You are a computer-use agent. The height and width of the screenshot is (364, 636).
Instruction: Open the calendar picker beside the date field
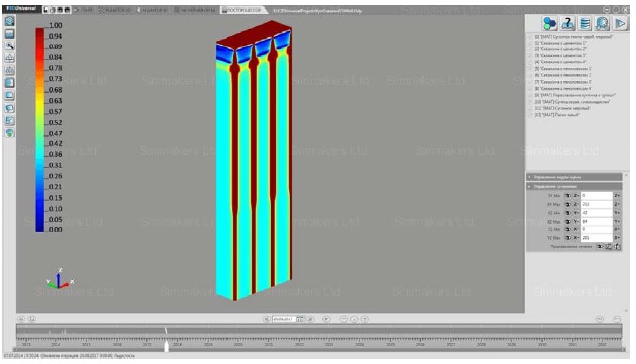coord(300,318)
